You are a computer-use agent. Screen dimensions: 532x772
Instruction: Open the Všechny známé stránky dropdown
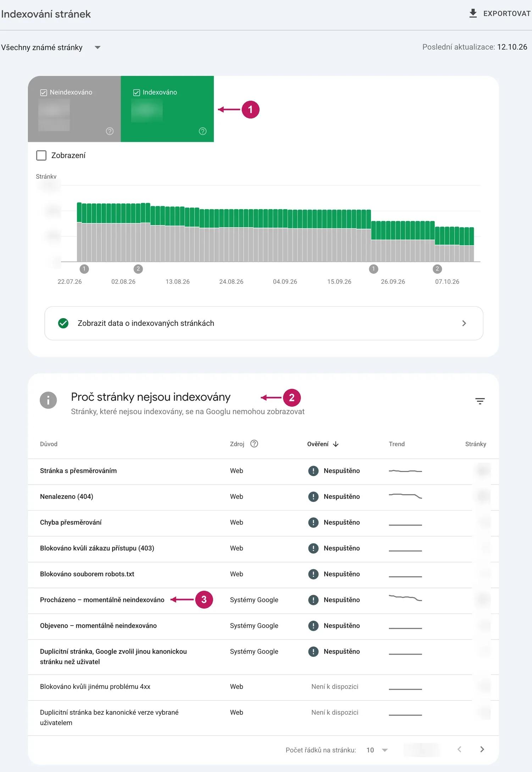point(51,48)
